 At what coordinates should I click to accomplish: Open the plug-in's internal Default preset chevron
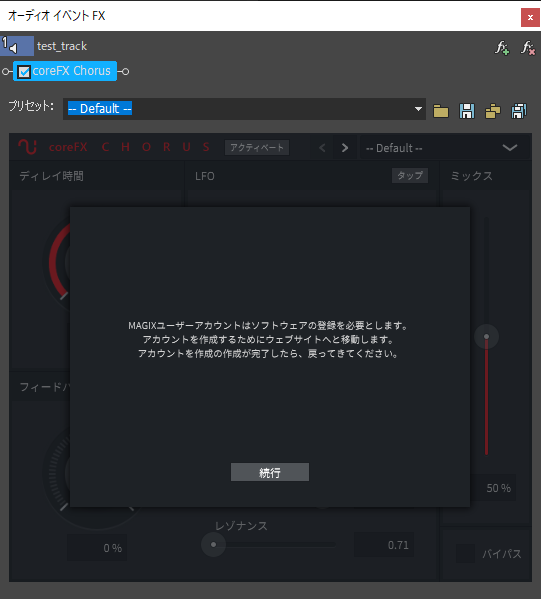(x=510, y=148)
